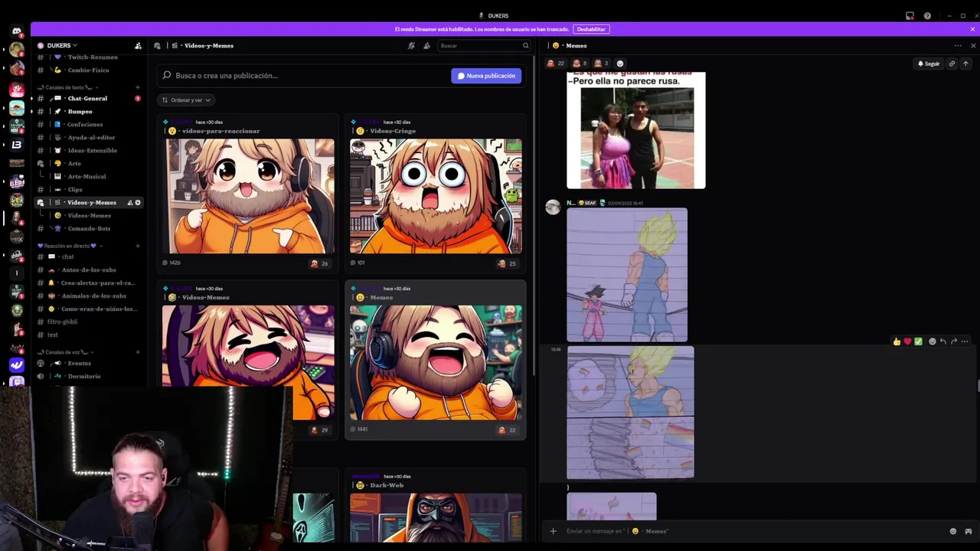The height and width of the screenshot is (551, 980).
Task: Open Confeciones channel
Action: (89, 125)
